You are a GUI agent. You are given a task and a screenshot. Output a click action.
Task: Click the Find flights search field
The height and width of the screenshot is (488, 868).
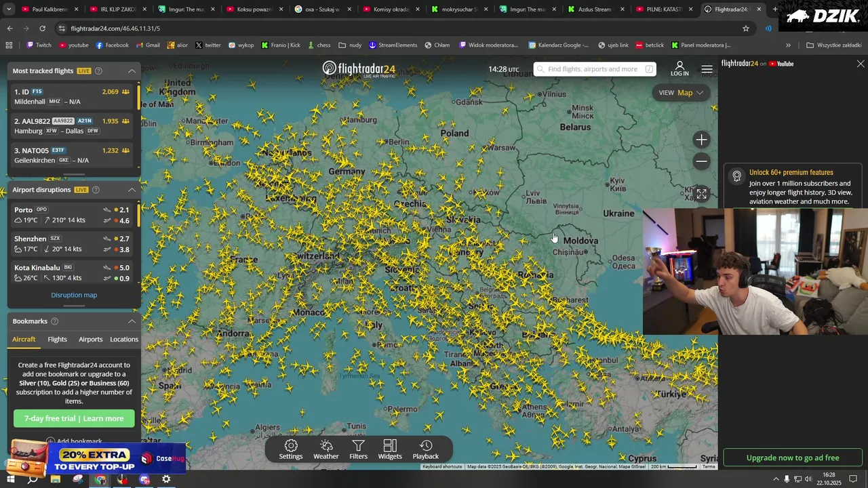[x=594, y=69]
